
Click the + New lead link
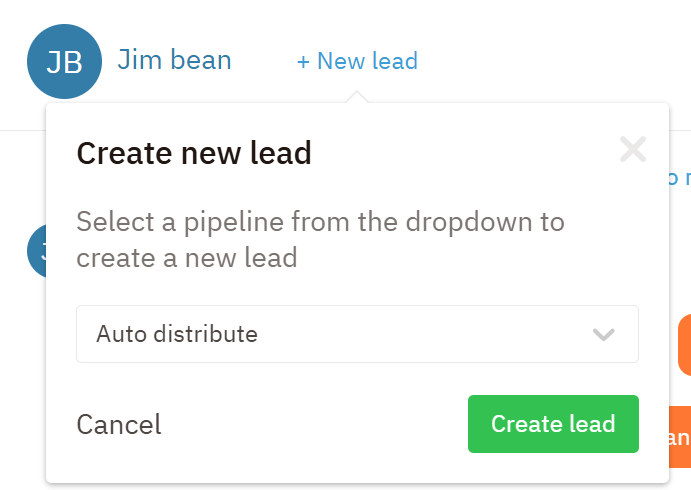pos(357,61)
